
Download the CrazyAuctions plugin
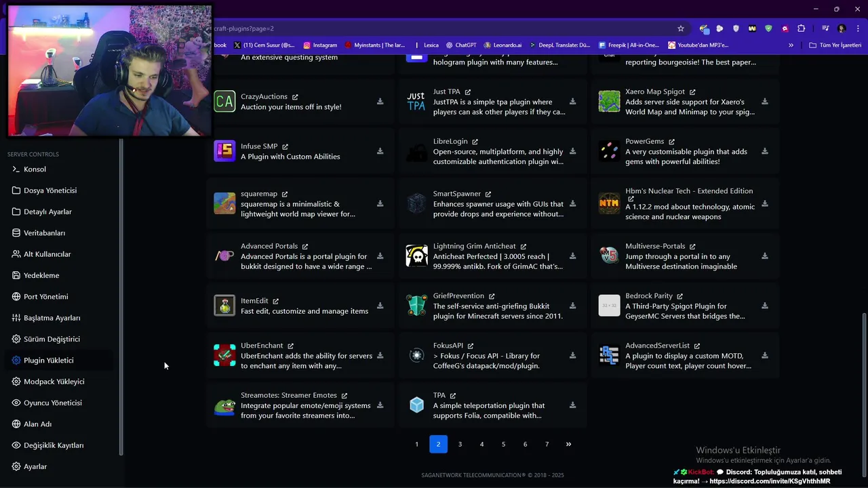[x=380, y=102]
